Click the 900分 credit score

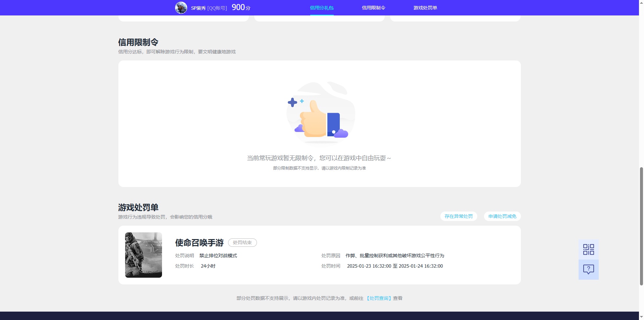(x=241, y=7)
